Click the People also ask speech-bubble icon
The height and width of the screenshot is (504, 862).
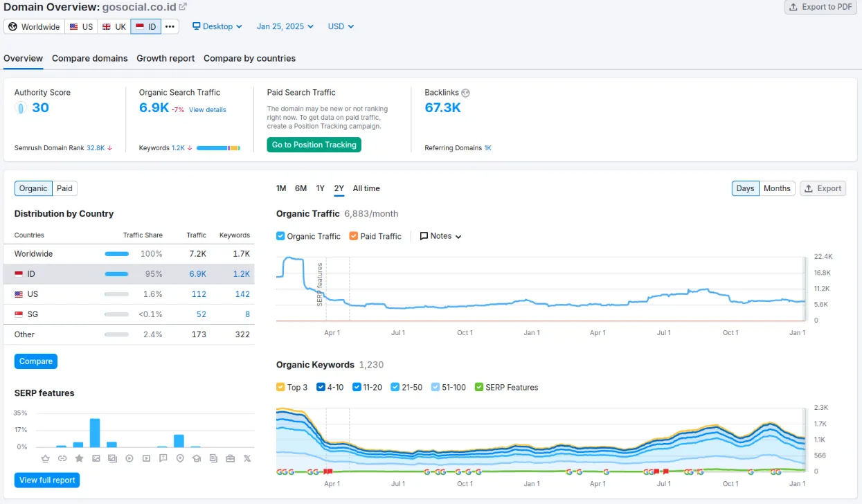pos(163,458)
